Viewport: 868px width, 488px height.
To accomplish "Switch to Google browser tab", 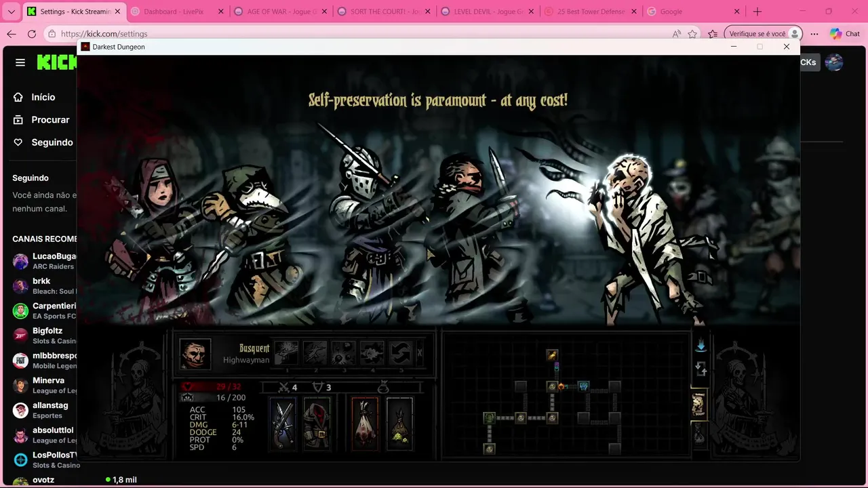I will pyautogui.click(x=694, y=12).
